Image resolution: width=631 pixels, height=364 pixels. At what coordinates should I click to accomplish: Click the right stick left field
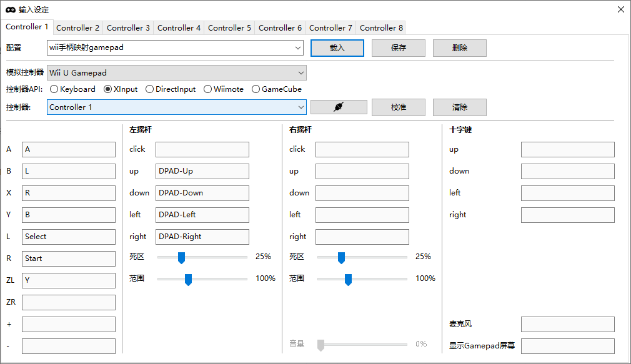(362, 215)
